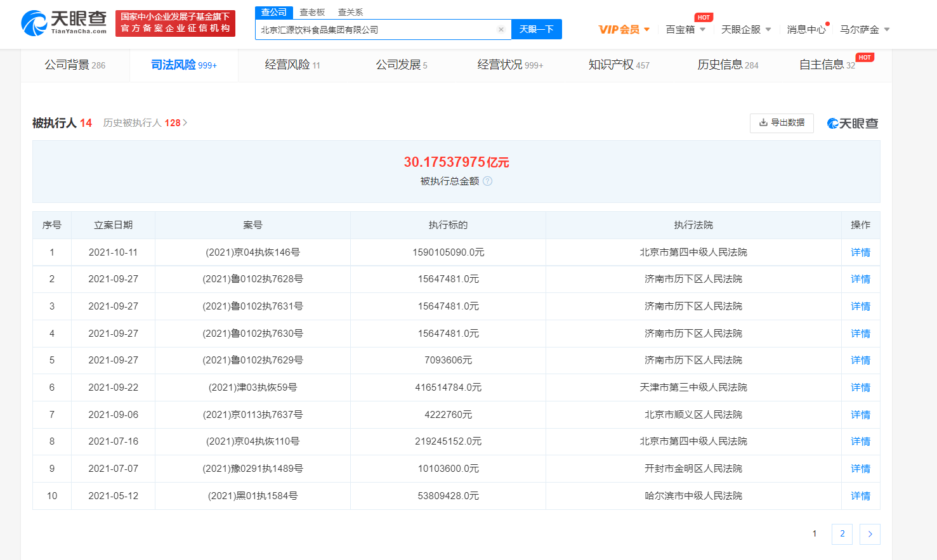Click page 1 in pagination

(815, 534)
